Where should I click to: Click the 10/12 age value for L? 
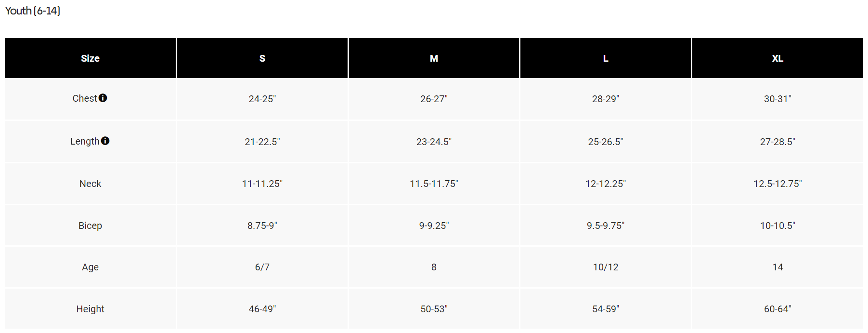coord(606,267)
